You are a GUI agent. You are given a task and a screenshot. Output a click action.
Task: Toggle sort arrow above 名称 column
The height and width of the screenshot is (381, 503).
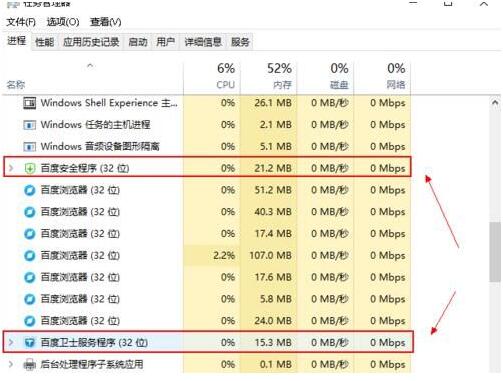(x=90, y=66)
